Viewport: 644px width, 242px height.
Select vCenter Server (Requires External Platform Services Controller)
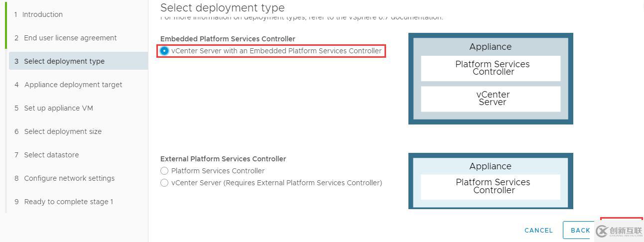[x=164, y=183]
